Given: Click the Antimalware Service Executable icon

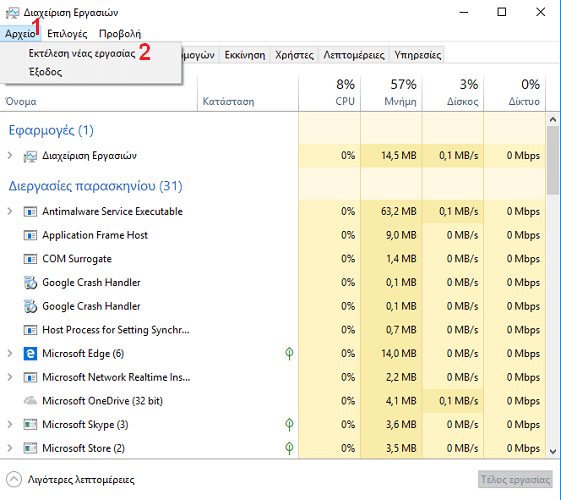Looking at the screenshot, I should coord(30,212).
